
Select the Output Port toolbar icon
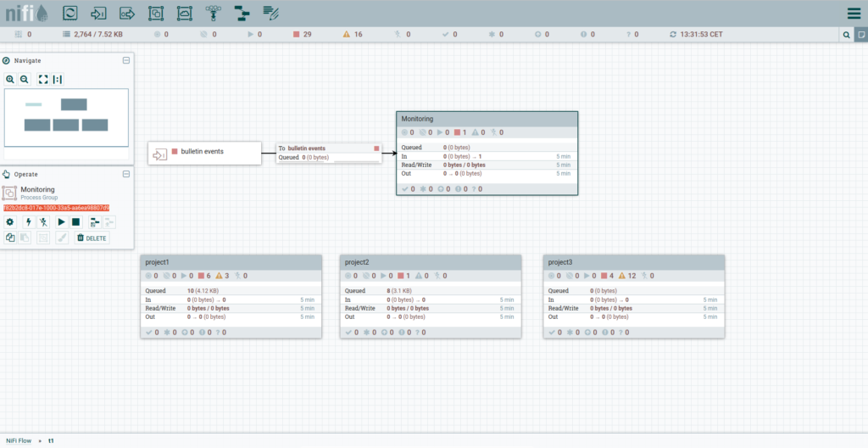click(127, 13)
